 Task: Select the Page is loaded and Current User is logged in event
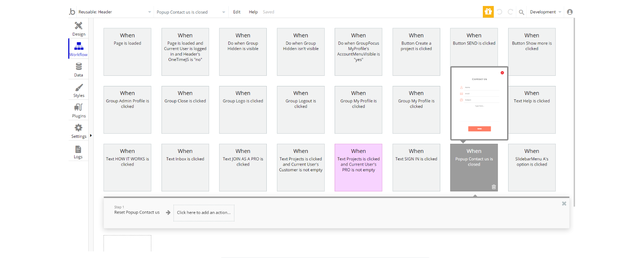185,52
